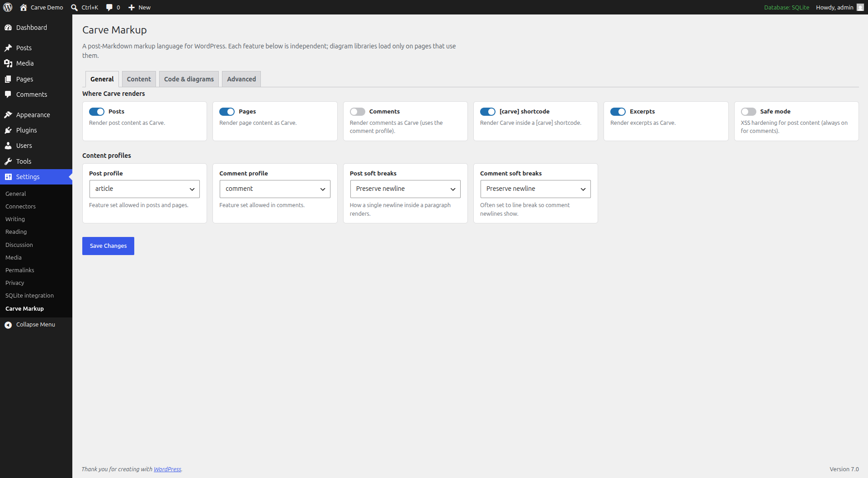868x478 pixels.
Task: Click the Where Carve renders heading
Action: 113,94
